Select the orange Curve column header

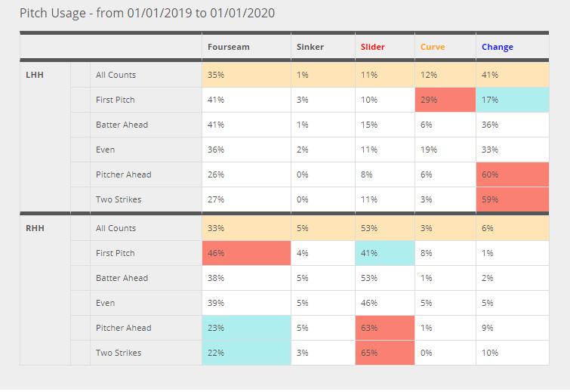pos(433,47)
